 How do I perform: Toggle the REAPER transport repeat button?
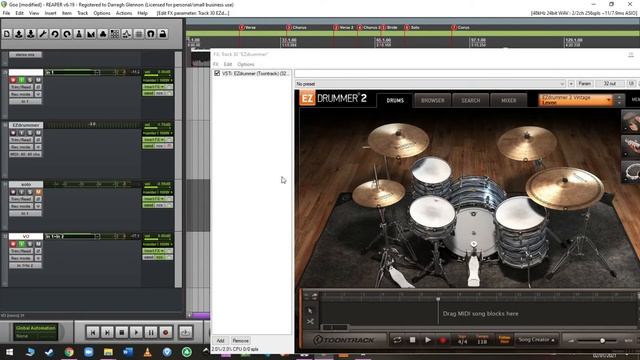(185, 333)
